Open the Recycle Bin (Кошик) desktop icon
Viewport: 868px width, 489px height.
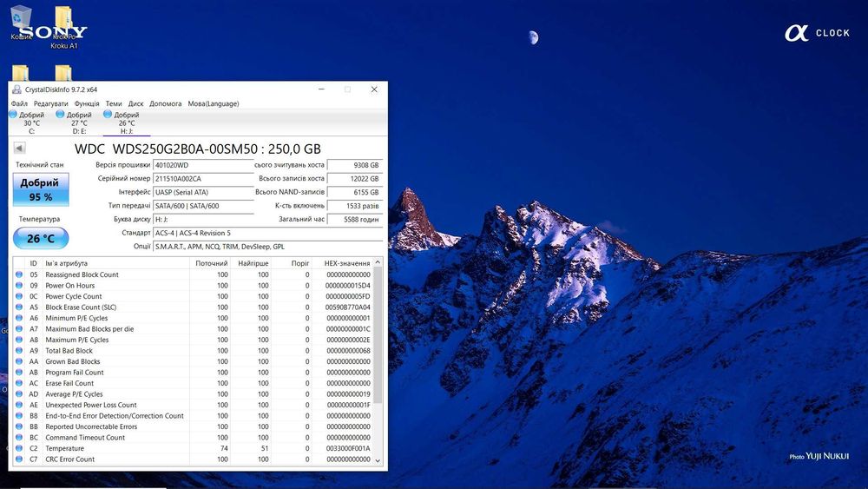(x=21, y=23)
